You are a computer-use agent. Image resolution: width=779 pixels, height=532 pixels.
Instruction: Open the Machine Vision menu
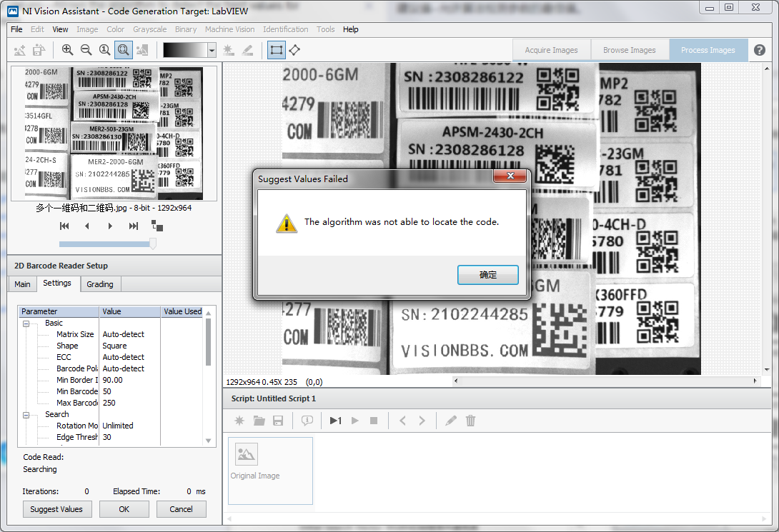(x=229, y=29)
